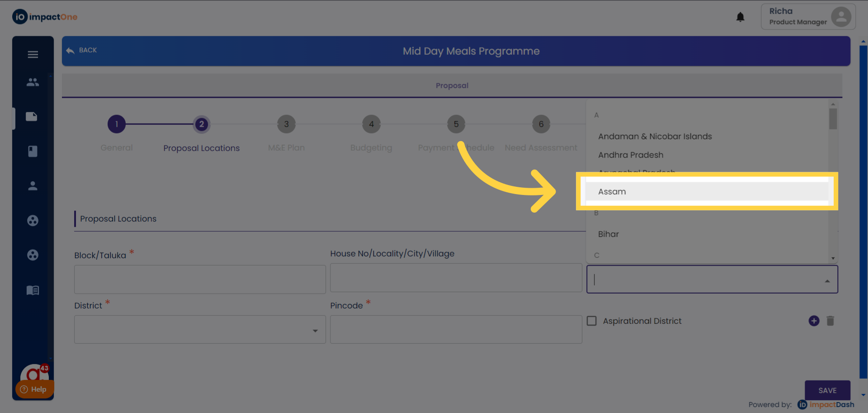Select Assam from the state list
Viewport: 868px width, 413px height.
(x=612, y=191)
